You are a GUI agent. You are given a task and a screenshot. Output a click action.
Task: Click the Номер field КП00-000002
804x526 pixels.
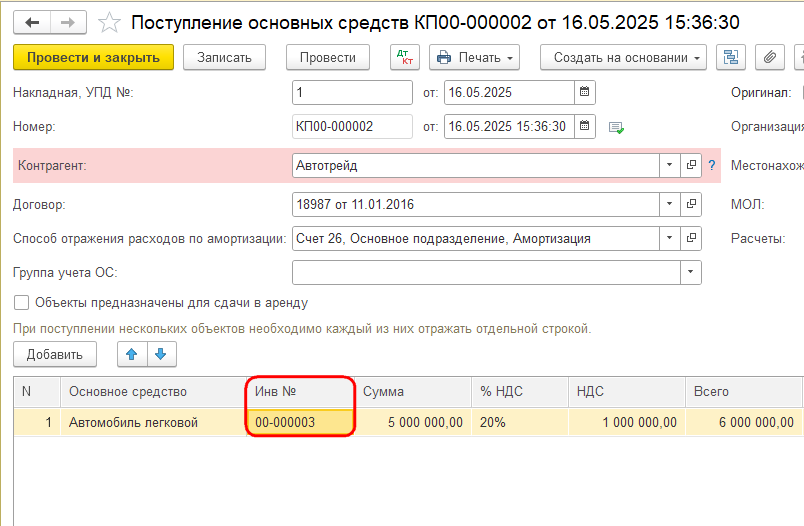(x=352, y=126)
